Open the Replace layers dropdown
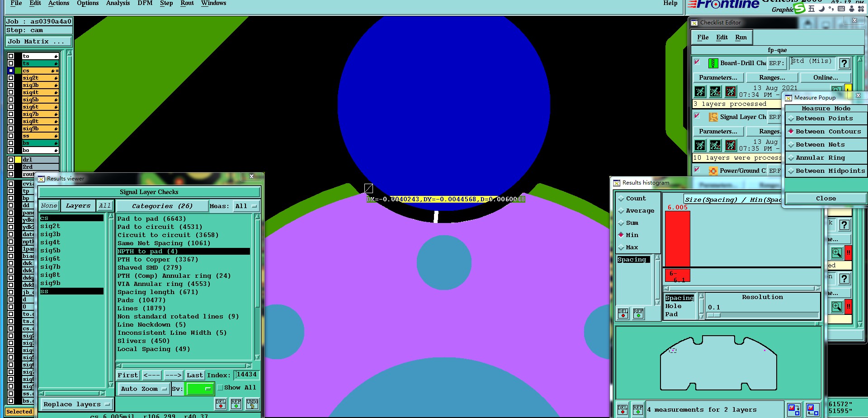868x418 pixels. pyautogui.click(x=76, y=404)
